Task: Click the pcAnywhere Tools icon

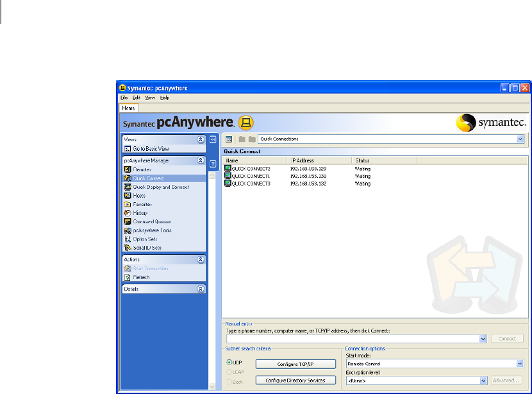Action: coord(128,230)
